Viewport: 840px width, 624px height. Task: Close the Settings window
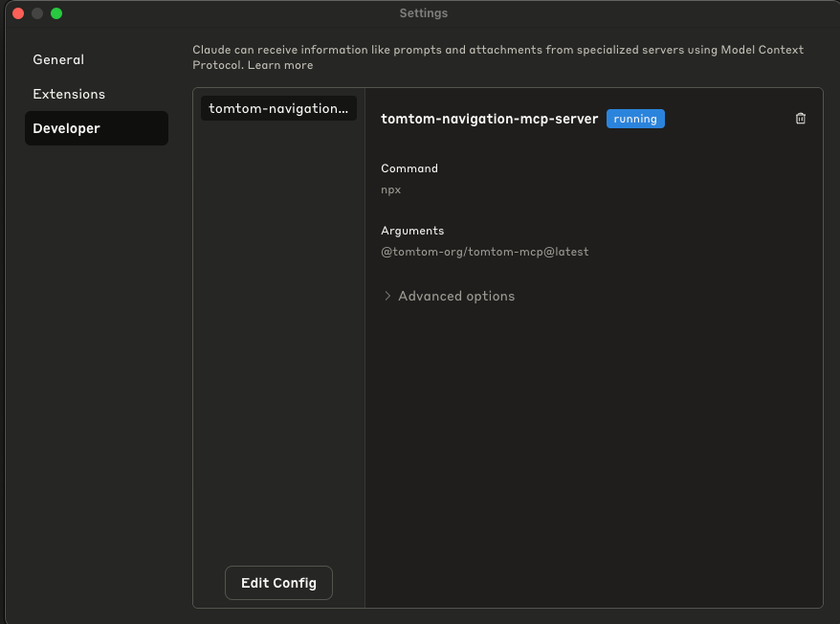click(x=18, y=13)
